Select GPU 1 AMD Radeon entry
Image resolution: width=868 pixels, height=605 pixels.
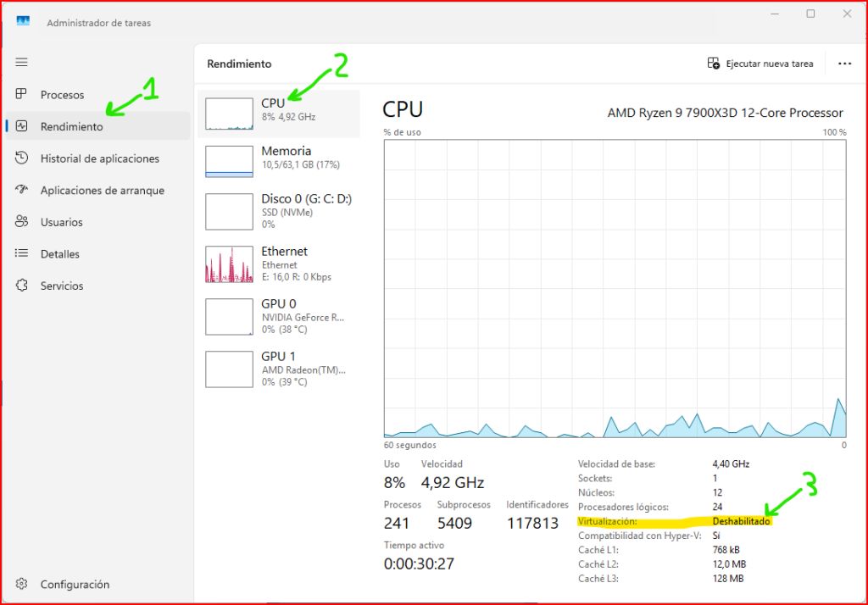coord(278,369)
